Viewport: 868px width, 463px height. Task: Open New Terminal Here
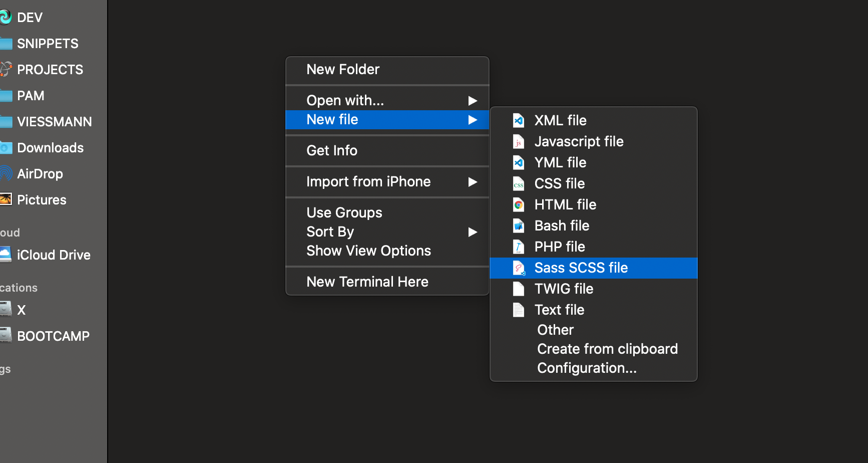coord(367,282)
